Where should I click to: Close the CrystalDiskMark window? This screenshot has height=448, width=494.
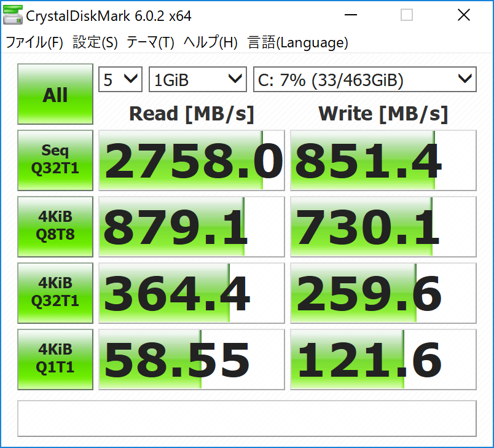click(x=464, y=15)
